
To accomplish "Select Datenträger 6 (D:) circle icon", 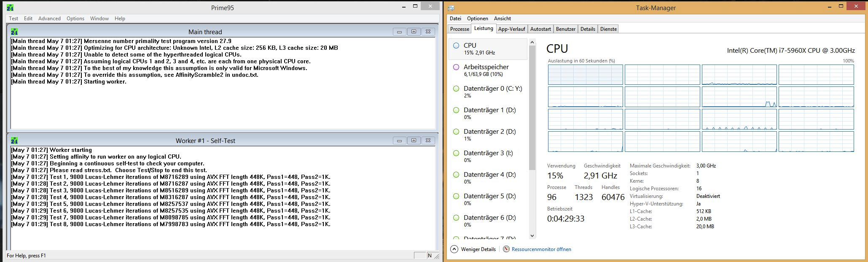I will [x=456, y=218].
